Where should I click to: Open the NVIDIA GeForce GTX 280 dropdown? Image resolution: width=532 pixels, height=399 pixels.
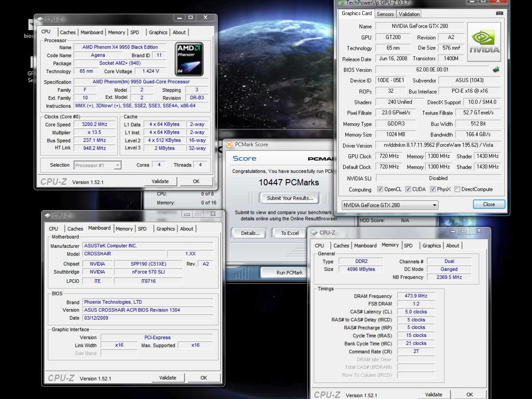pyautogui.click(x=390, y=205)
